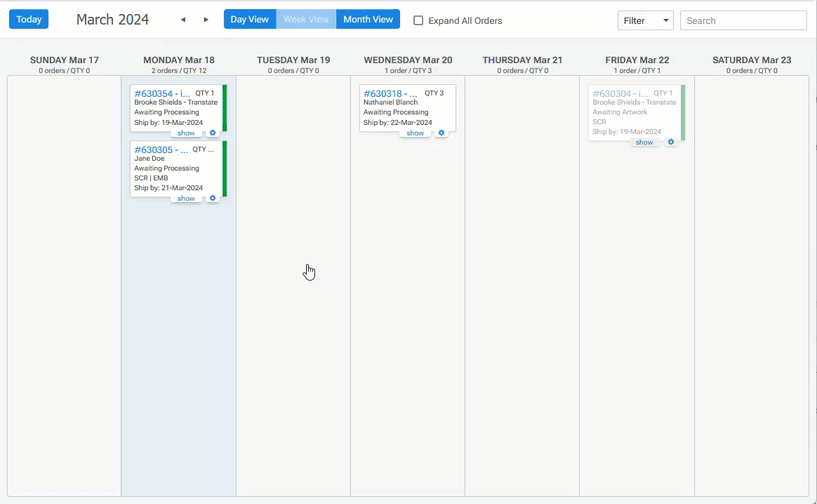Click 'SCR | EMB' label
This screenshot has height=504, width=817.
pyautogui.click(x=151, y=178)
